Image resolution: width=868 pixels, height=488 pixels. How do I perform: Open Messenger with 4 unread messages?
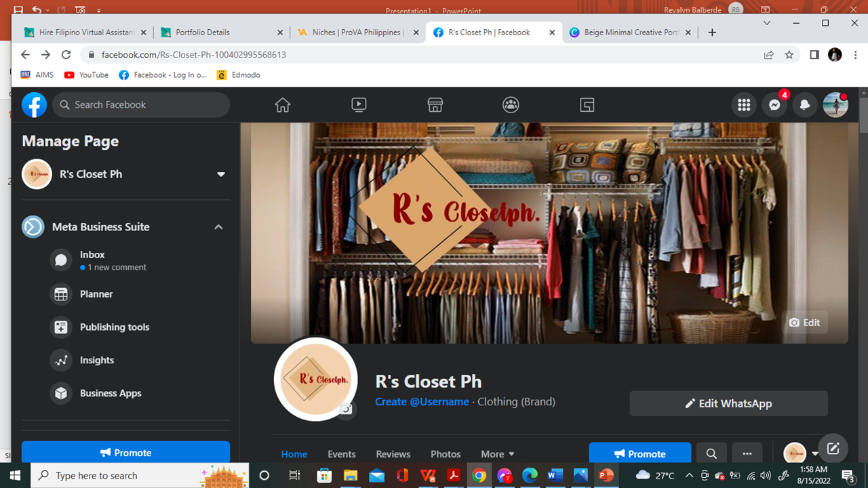click(774, 105)
